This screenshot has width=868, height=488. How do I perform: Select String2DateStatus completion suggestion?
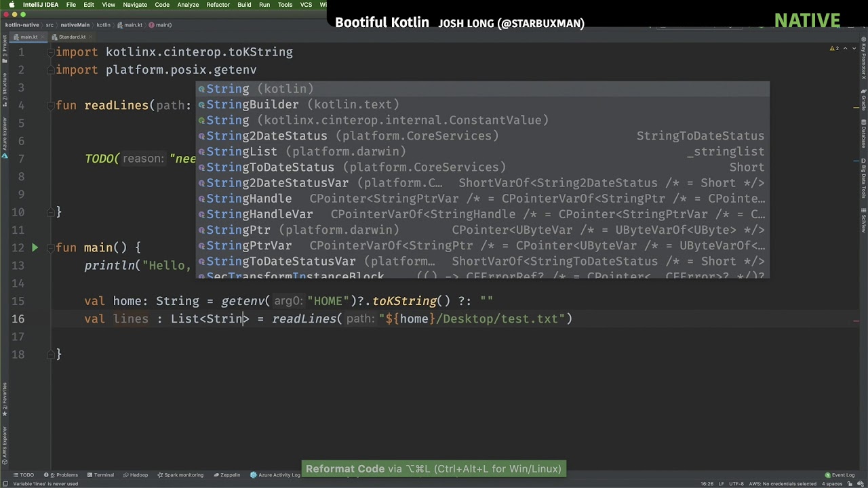pos(483,136)
